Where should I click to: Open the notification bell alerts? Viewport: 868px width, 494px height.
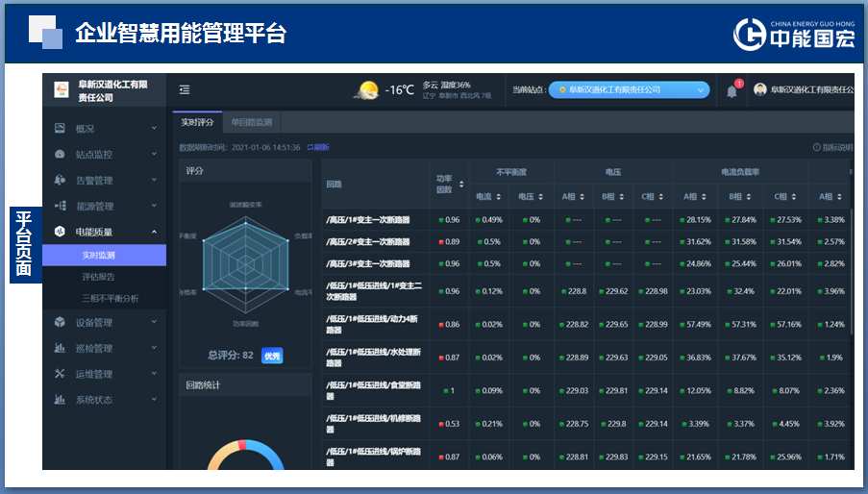[732, 90]
